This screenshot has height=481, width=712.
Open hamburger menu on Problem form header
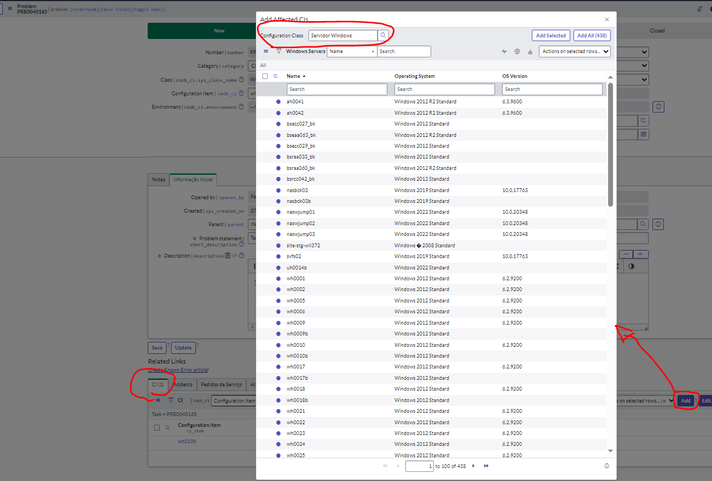(x=10, y=8)
